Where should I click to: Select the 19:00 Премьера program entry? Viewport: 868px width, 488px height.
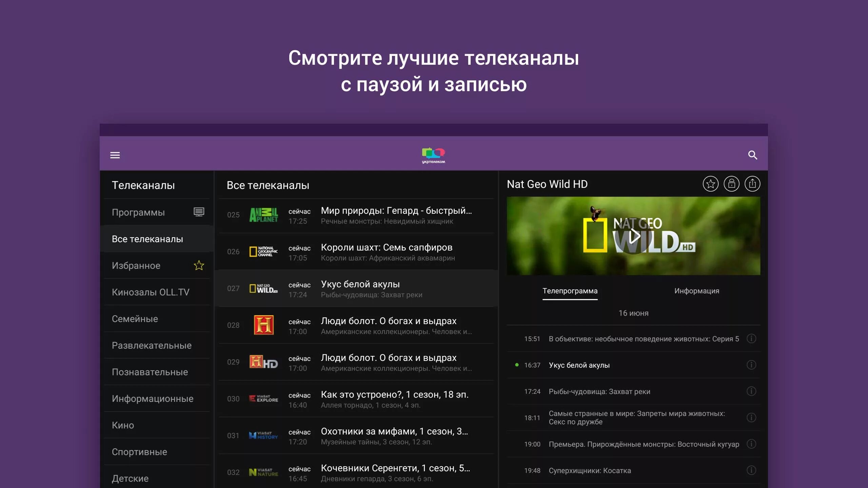tap(644, 444)
